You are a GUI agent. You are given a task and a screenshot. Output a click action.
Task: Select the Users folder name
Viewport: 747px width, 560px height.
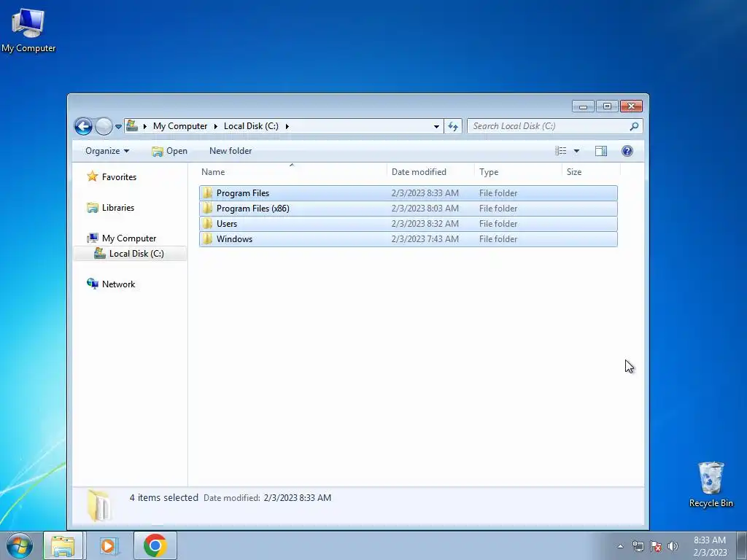point(227,223)
